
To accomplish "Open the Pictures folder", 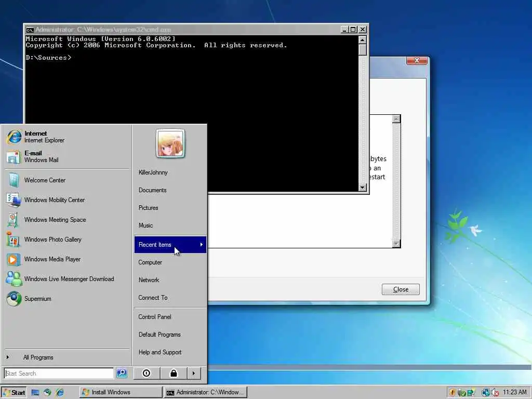I will [170, 208].
